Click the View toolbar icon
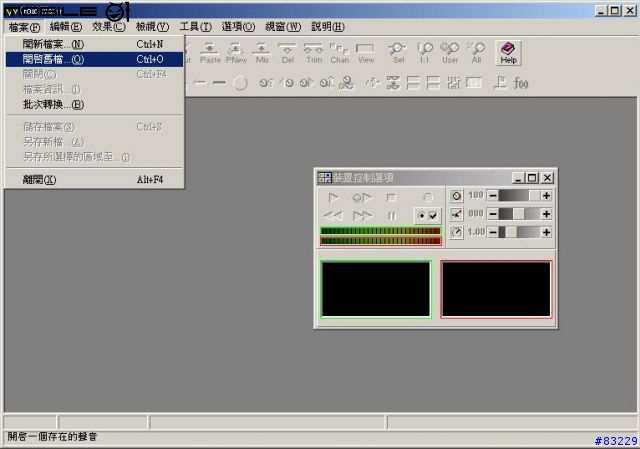The image size is (640, 449). tap(365, 53)
